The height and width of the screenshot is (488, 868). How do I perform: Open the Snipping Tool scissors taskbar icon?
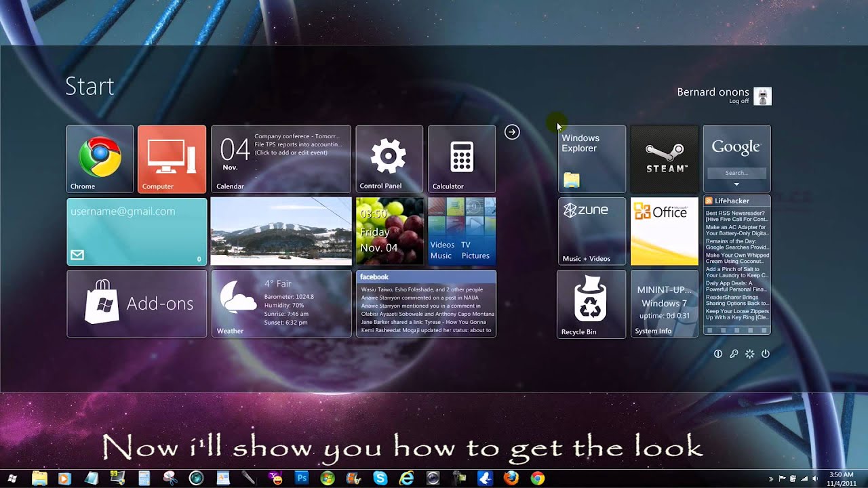tap(171, 479)
